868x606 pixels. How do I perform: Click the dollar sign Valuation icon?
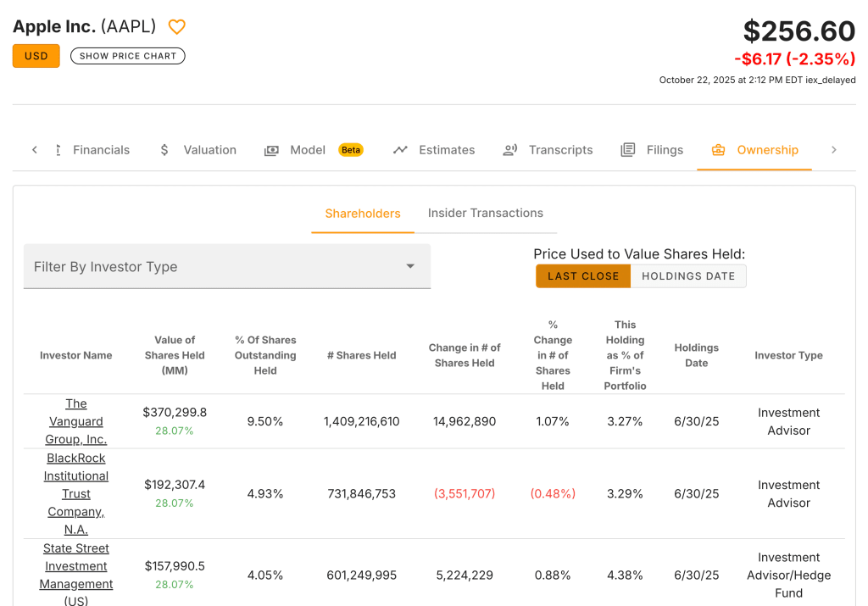(x=164, y=150)
